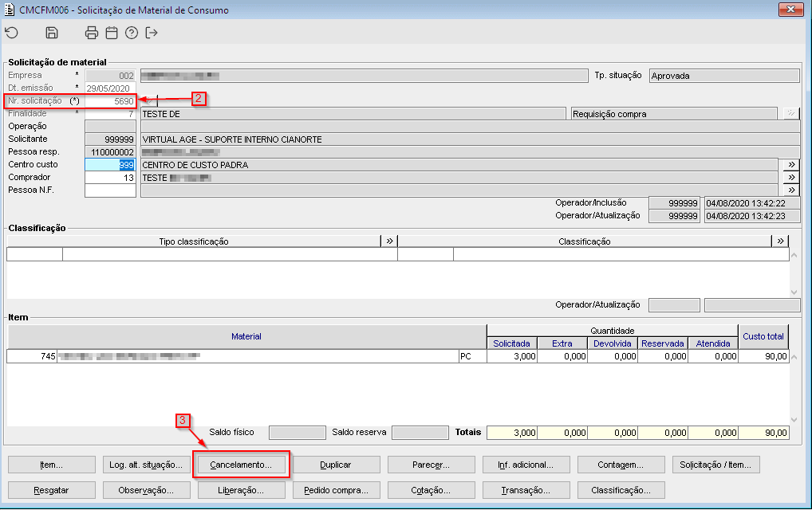Screen dimensions: 812x510
Task: Click the Resgatar button
Action: point(52,490)
